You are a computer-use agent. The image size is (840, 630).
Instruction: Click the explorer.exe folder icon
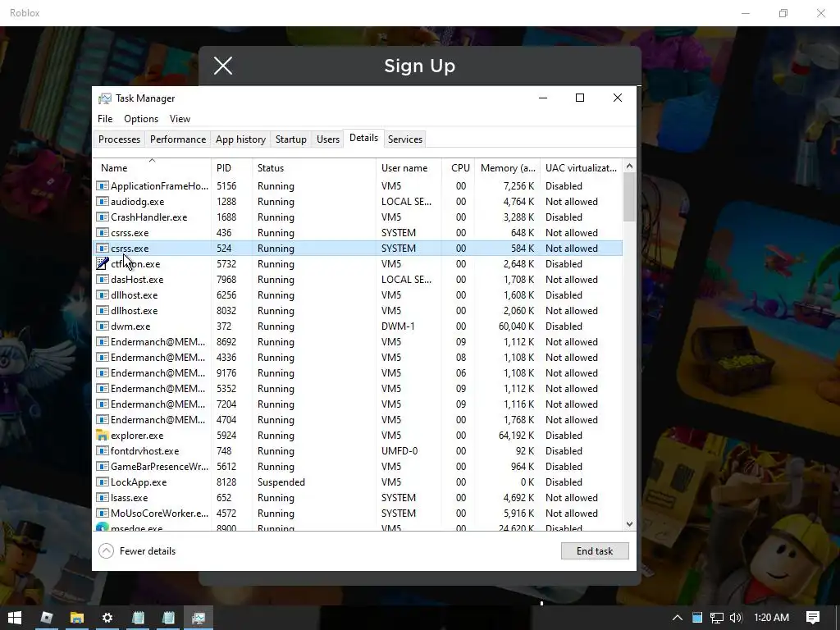click(x=102, y=435)
